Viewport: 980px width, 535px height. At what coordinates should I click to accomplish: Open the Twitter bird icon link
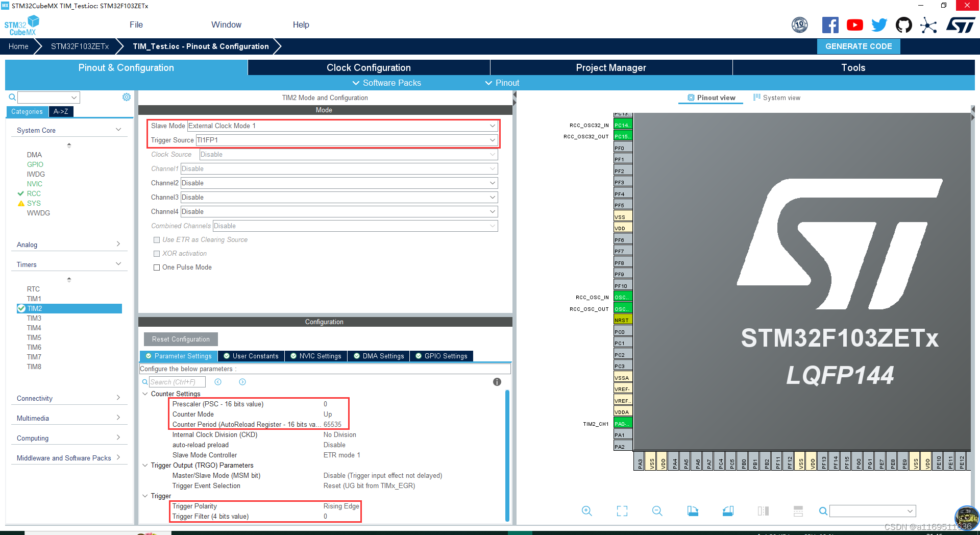879,25
